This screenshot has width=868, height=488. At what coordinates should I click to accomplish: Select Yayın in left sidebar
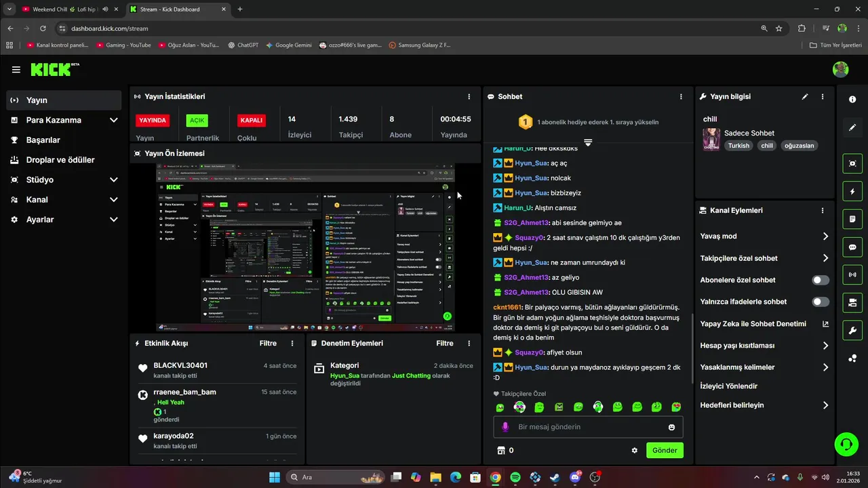[64, 100]
